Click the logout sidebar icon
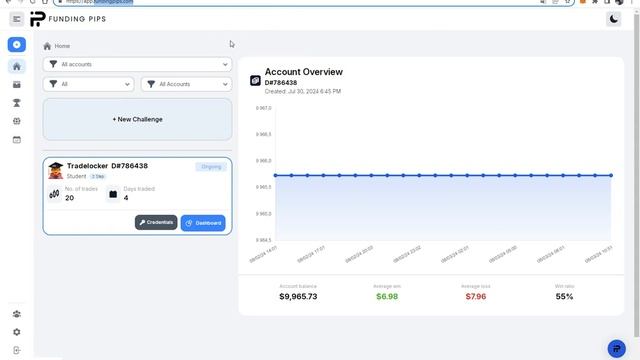 [17, 350]
